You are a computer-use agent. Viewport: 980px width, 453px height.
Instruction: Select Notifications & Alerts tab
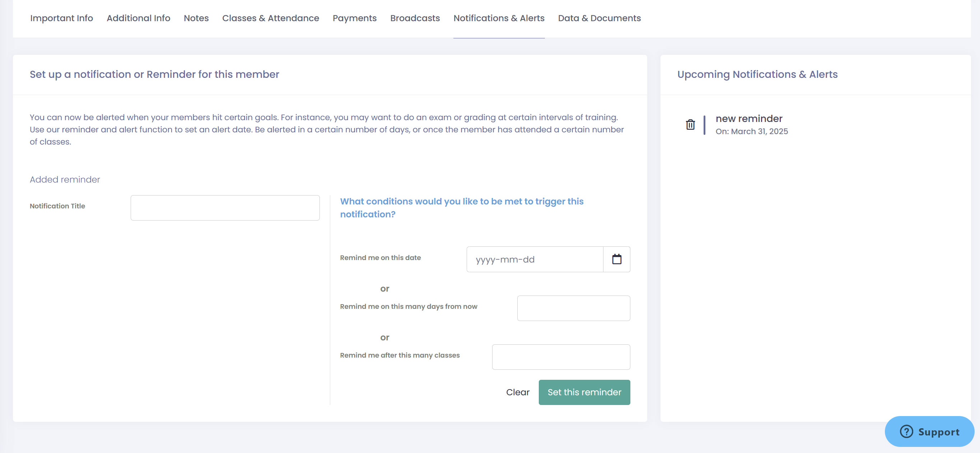[x=499, y=18]
